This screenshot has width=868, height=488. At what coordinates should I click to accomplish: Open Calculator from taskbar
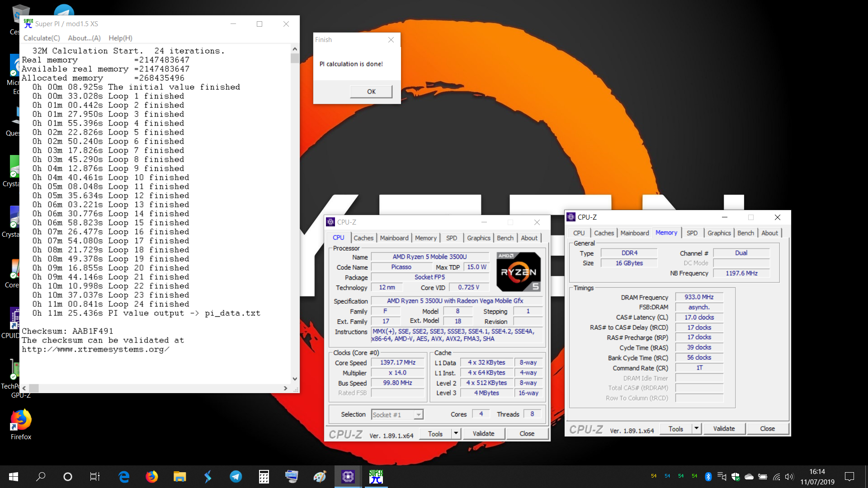point(264,477)
